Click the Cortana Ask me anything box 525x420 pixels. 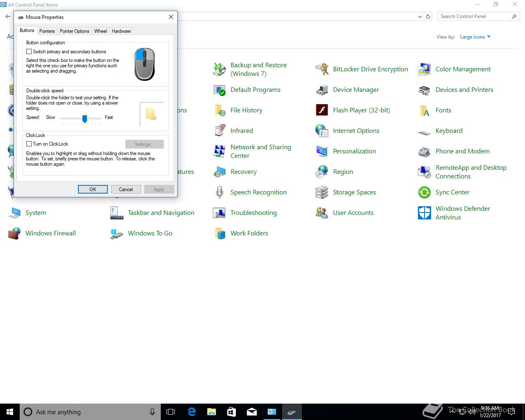pyautogui.click(x=90, y=412)
